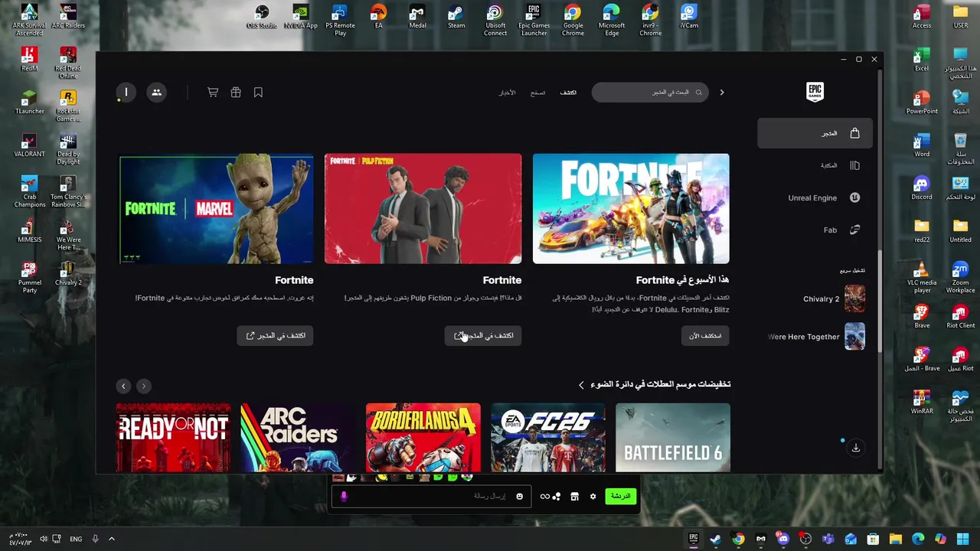
Task: Open the downloads icon in sidebar
Action: pos(856,448)
